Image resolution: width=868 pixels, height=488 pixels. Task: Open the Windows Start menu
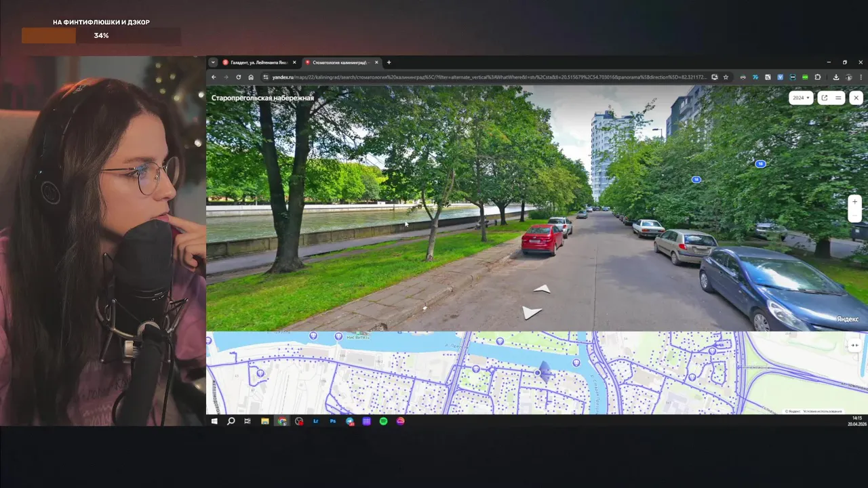214,421
